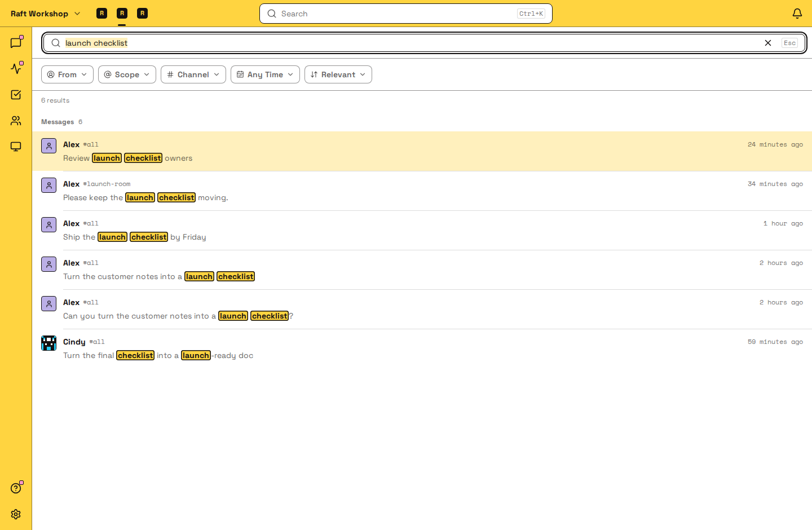Viewport: 812px width, 530px height.
Task: Clear the launch checklist query with the X
Action: pyautogui.click(x=768, y=43)
